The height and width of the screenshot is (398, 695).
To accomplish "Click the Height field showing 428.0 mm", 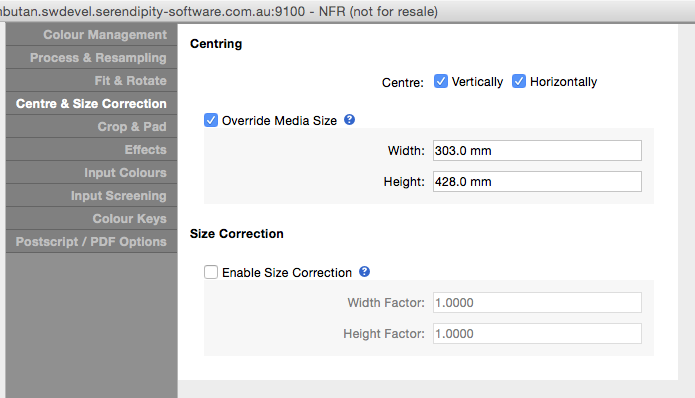I will tap(537, 182).
